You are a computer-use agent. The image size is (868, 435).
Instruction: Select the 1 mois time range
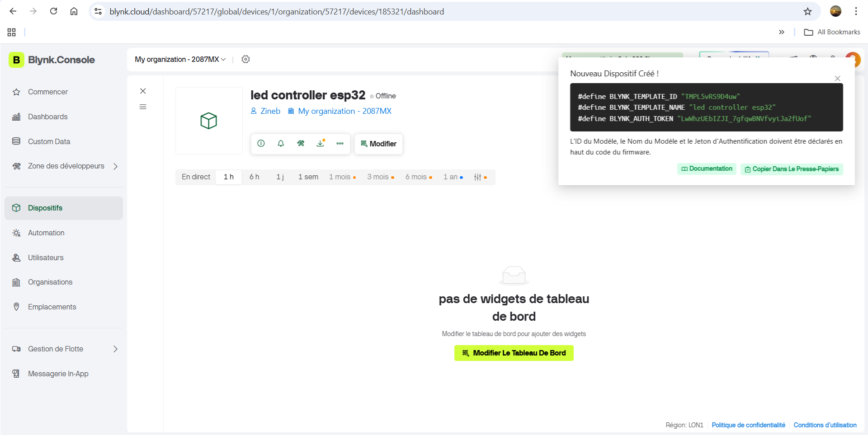(342, 177)
